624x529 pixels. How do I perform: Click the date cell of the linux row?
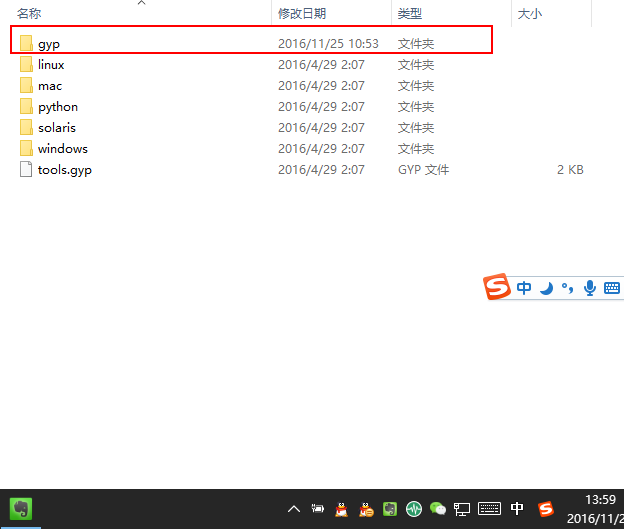click(x=321, y=65)
